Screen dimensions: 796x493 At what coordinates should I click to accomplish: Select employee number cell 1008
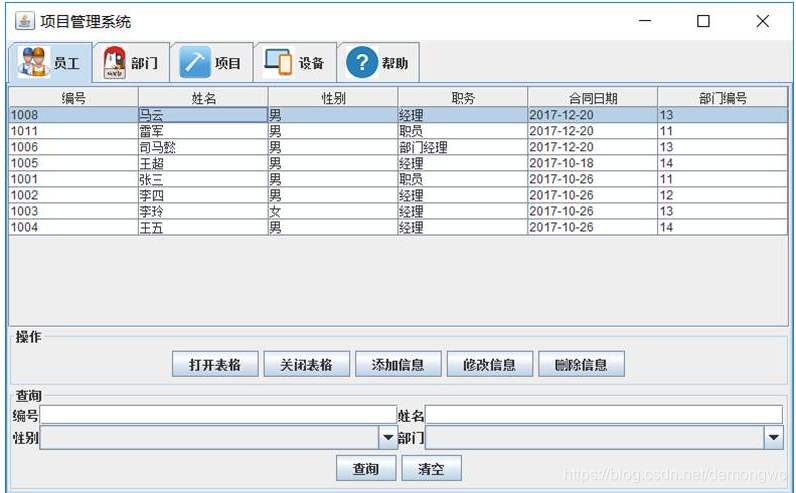coord(74,115)
